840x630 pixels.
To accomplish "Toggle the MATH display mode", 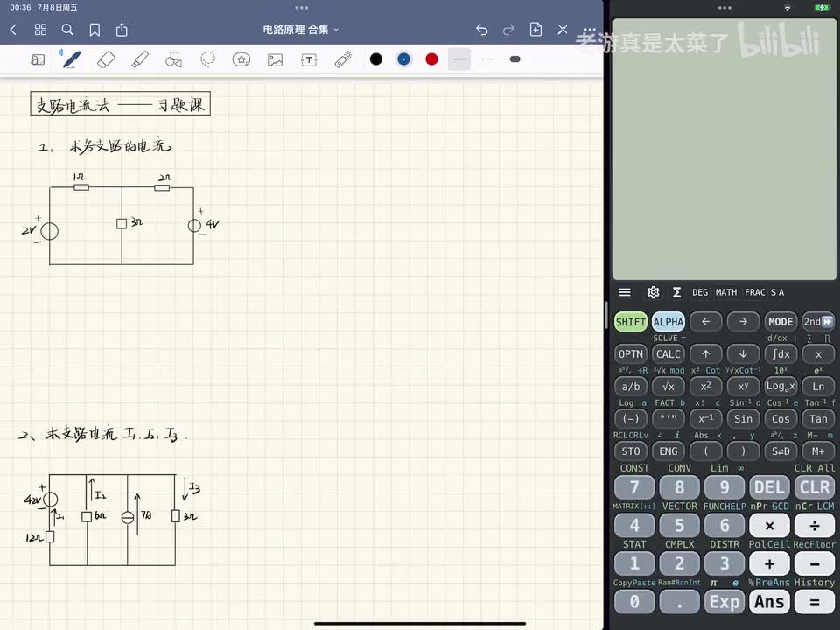I will click(726, 292).
